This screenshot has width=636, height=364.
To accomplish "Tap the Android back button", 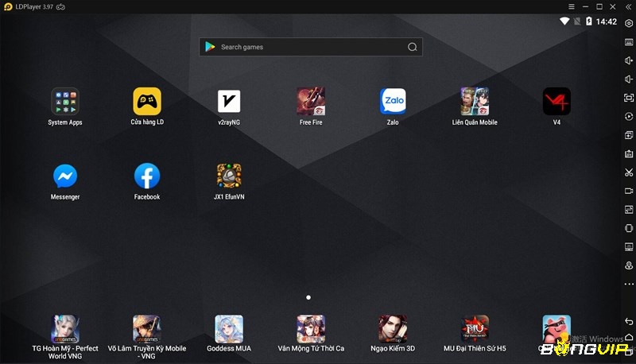I will (x=629, y=321).
